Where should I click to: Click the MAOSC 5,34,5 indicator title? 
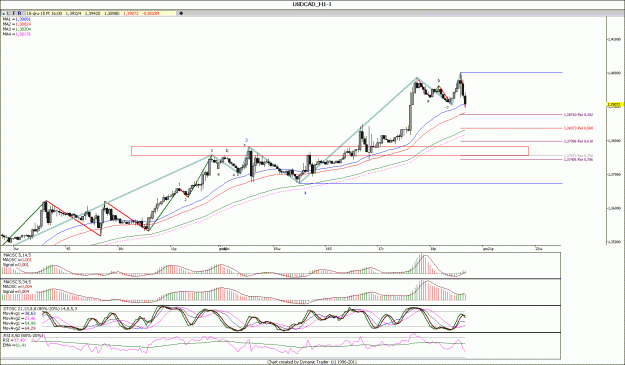[x=17, y=282]
